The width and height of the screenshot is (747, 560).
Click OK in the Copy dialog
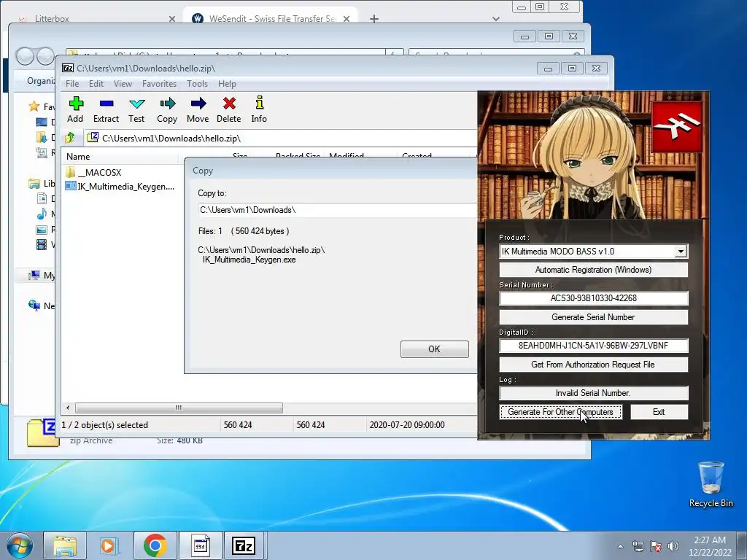pos(435,349)
